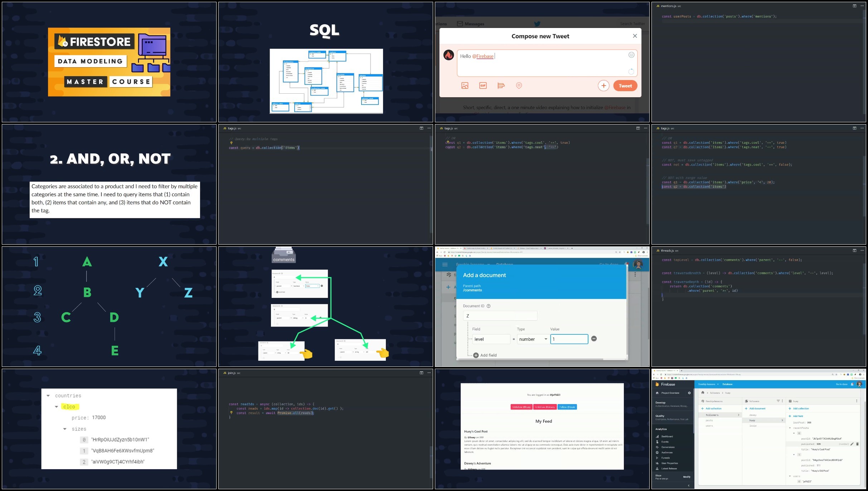This screenshot has height=491, width=868.
Task: Click into the 'Hello @Firebase' tweet text box
Action: coord(547,63)
